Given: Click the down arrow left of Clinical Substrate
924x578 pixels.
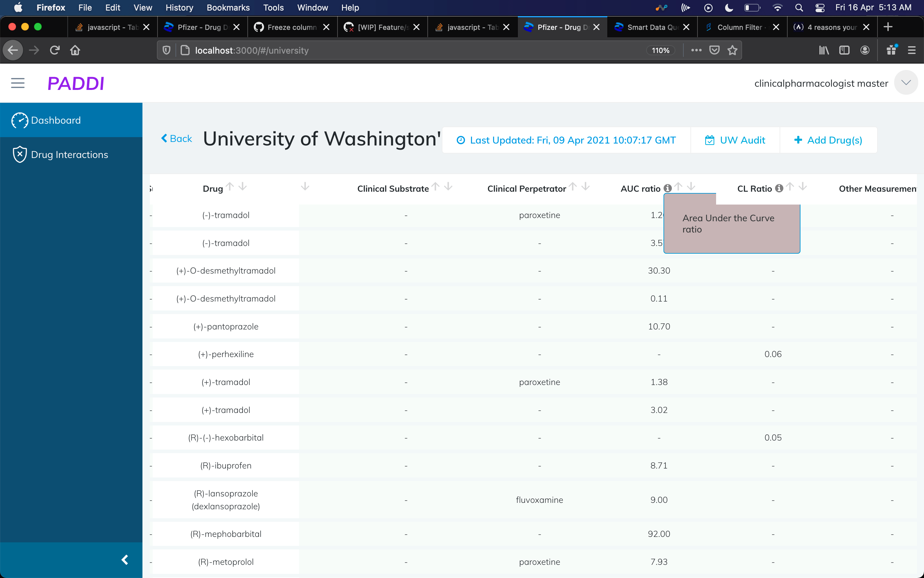Looking at the screenshot, I should tap(305, 186).
